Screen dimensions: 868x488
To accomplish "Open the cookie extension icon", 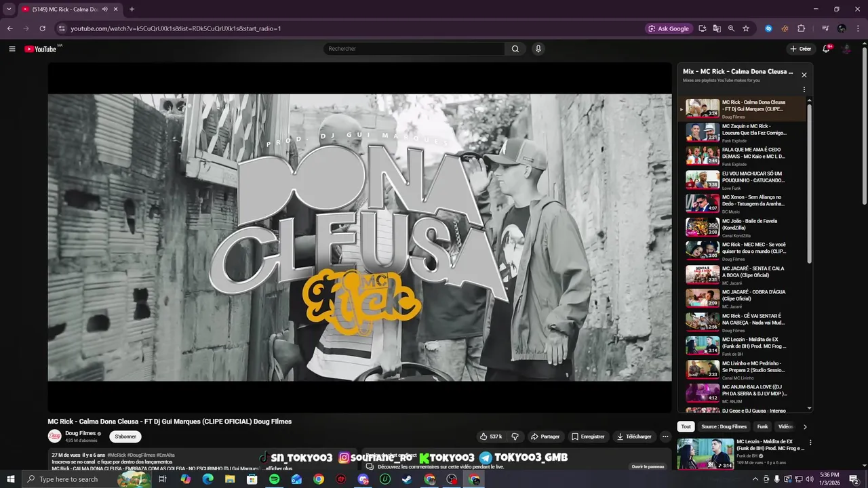I will [785, 28].
